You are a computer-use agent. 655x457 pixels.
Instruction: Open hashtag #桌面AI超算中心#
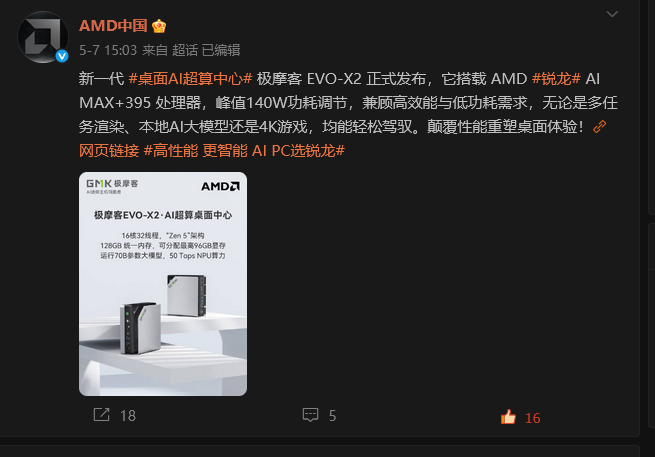(190, 79)
